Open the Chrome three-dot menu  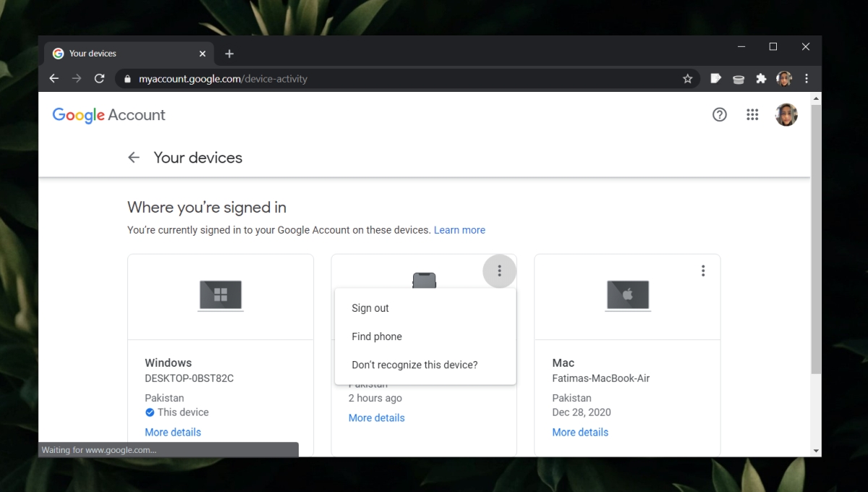click(807, 79)
